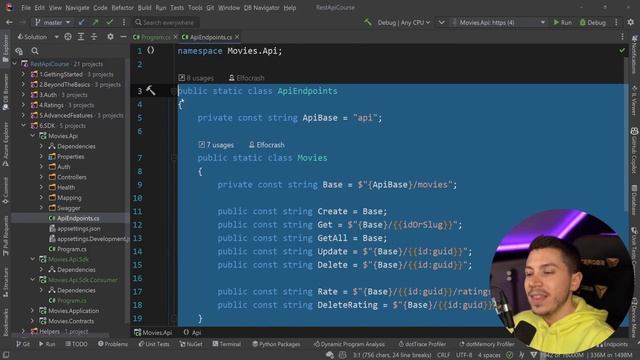The height and width of the screenshot is (360, 640).
Task: Open the master branch dropdown
Action: click(52, 22)
